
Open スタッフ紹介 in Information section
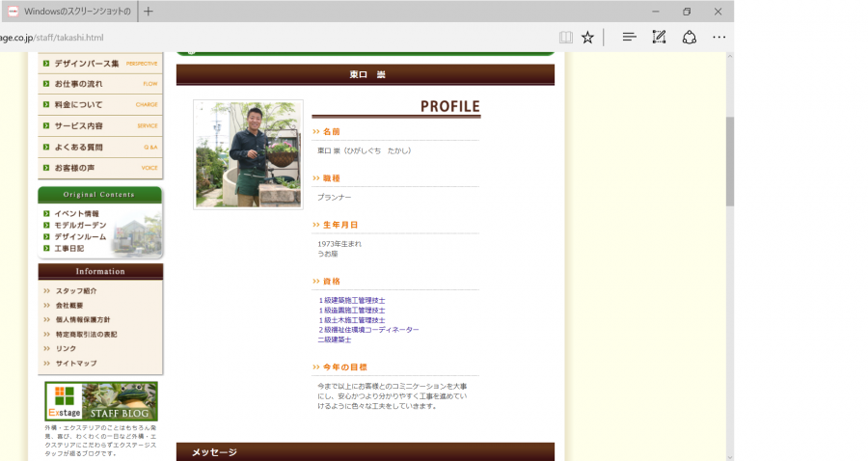[75, 291]
